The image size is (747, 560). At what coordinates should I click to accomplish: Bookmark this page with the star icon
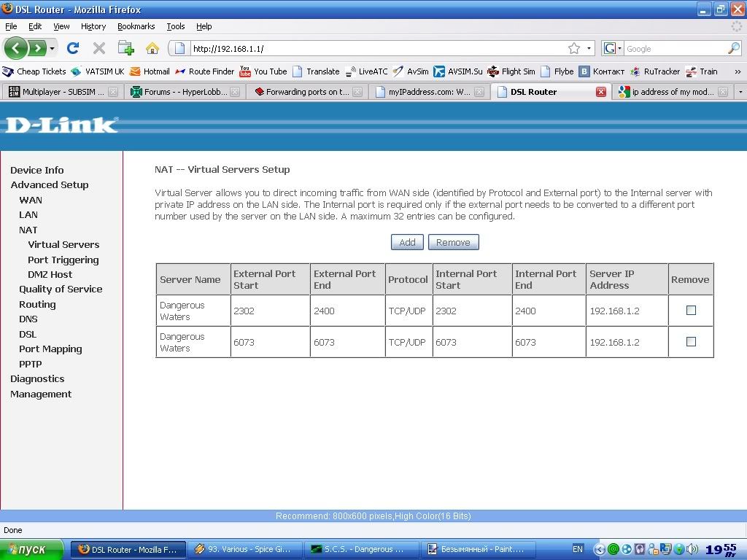click(x=574, y=48)
